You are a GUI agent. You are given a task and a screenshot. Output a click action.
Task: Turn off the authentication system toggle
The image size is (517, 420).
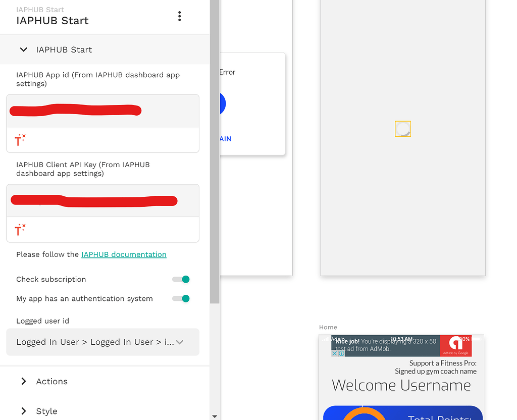pyautogui.click(x=180, y=298)
